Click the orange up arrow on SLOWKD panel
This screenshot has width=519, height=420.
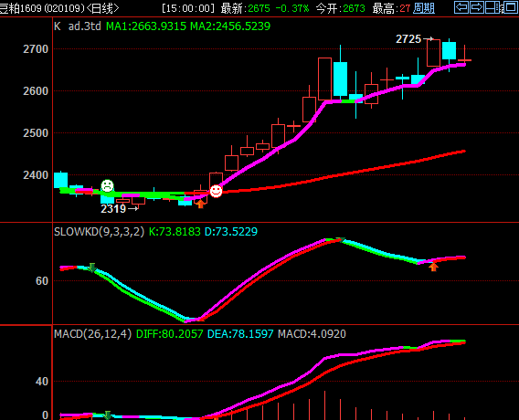tap(434, 267)
